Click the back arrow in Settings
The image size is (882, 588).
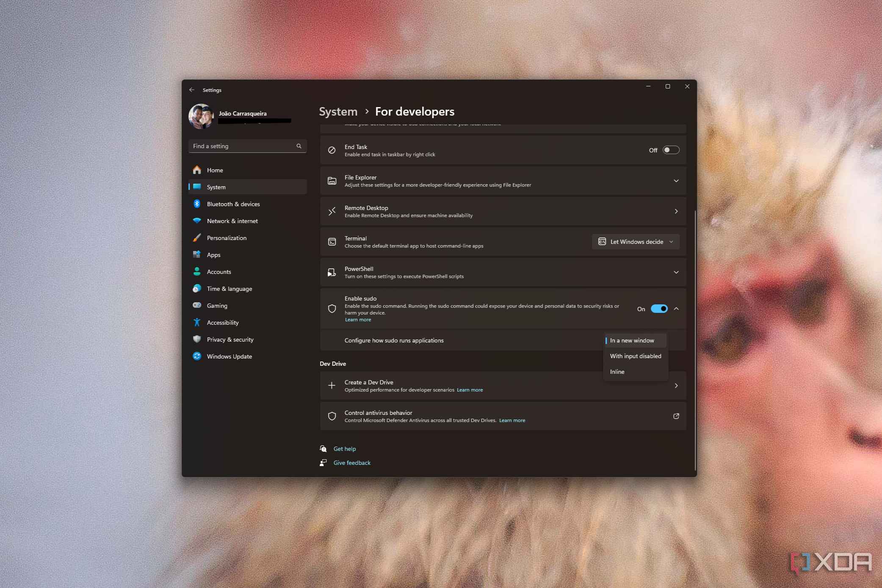coord(192,90)
